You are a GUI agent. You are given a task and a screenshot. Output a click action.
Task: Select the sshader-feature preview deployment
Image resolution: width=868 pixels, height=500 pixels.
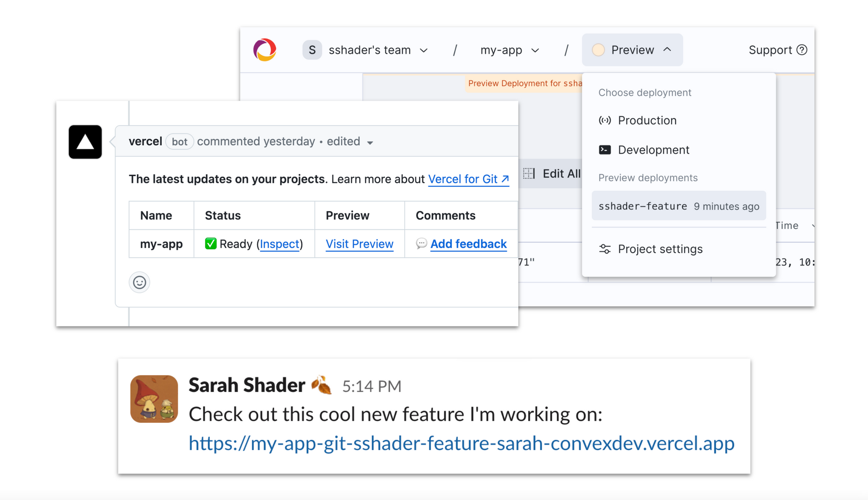pyautogui.click(x=678, y=206)
